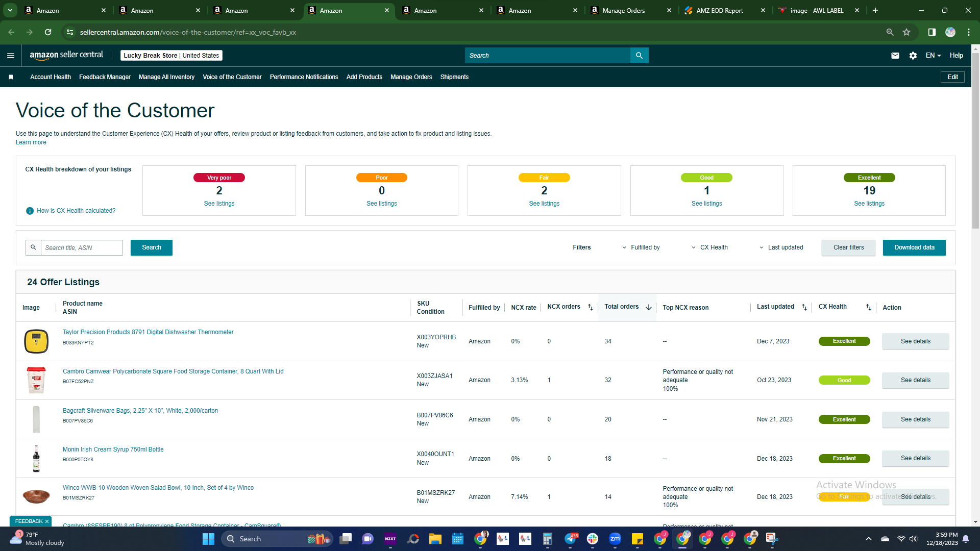
Task: Go to Add Products
Action: click(x=364, y=77)
